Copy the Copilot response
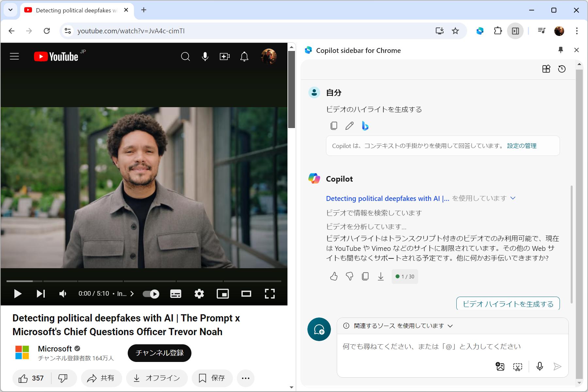The height and width of the screenshot is (392, 588). coord(365,276)
